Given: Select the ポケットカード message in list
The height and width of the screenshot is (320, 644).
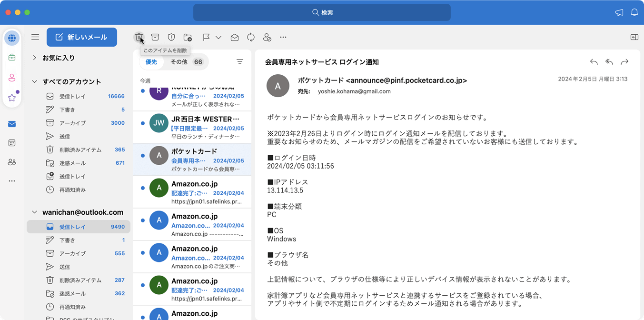Looking at the screenshot, I should [x=192, y=160].
